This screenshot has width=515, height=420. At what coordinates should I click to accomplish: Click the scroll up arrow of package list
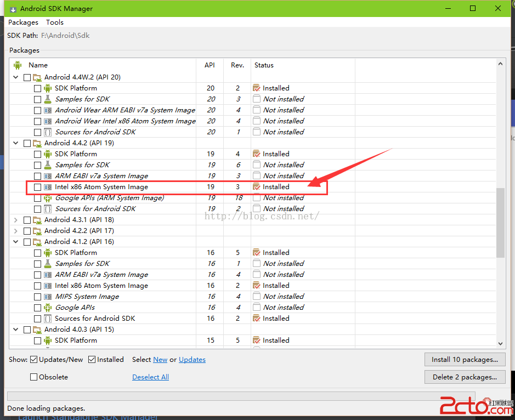tap(500, 64)
